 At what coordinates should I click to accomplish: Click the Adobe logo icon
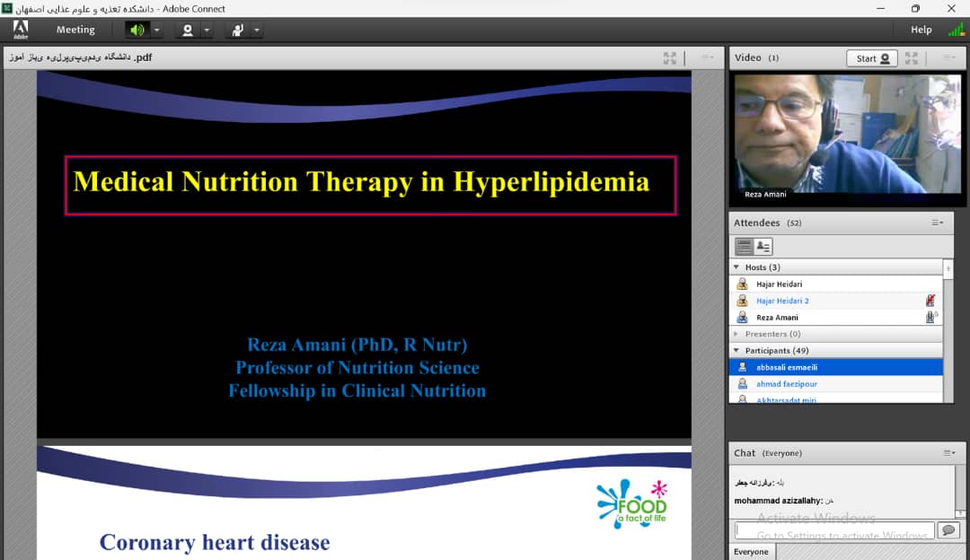click(x=20, y=31)
